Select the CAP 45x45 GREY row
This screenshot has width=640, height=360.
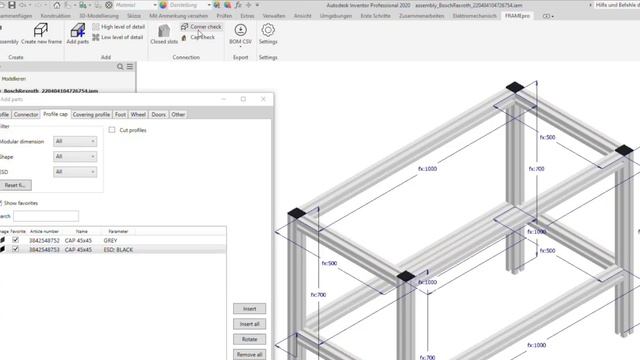[x=113, y=240]
